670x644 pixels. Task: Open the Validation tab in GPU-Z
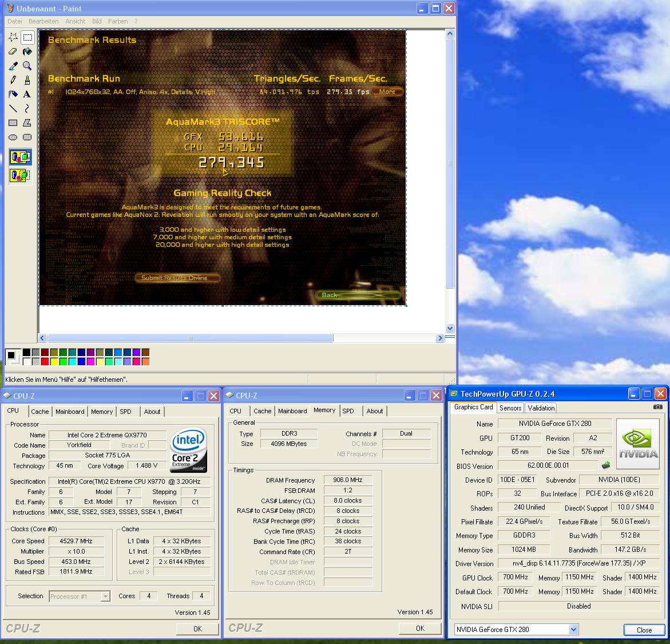tap(541, 408)
